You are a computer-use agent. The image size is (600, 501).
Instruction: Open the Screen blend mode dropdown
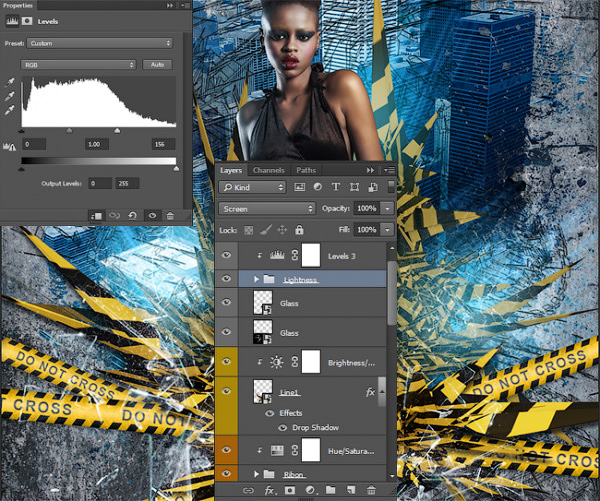coord(267,209)
